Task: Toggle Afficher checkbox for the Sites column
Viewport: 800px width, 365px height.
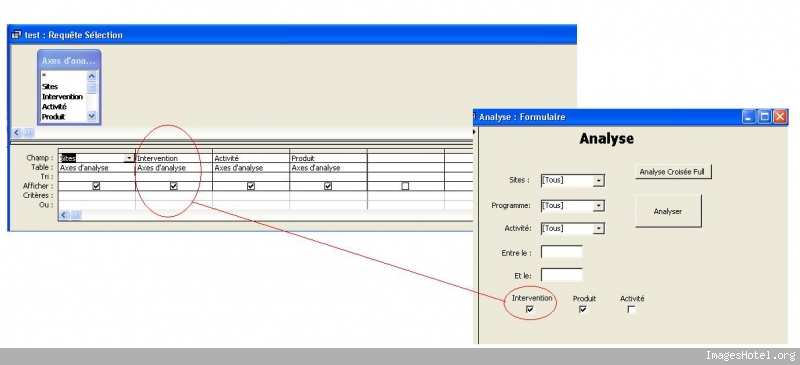Action: (96, 186)
